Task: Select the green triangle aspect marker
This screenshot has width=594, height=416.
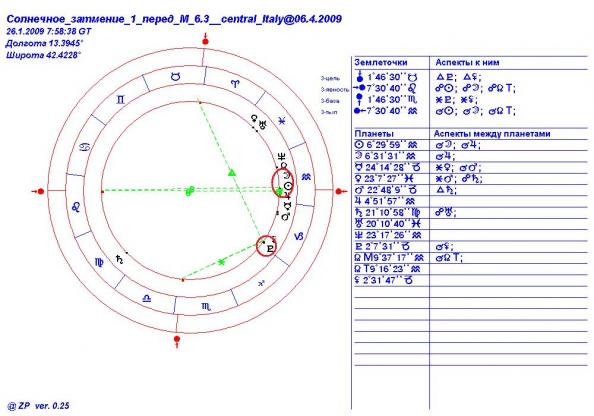Action: tap(232, 173)
